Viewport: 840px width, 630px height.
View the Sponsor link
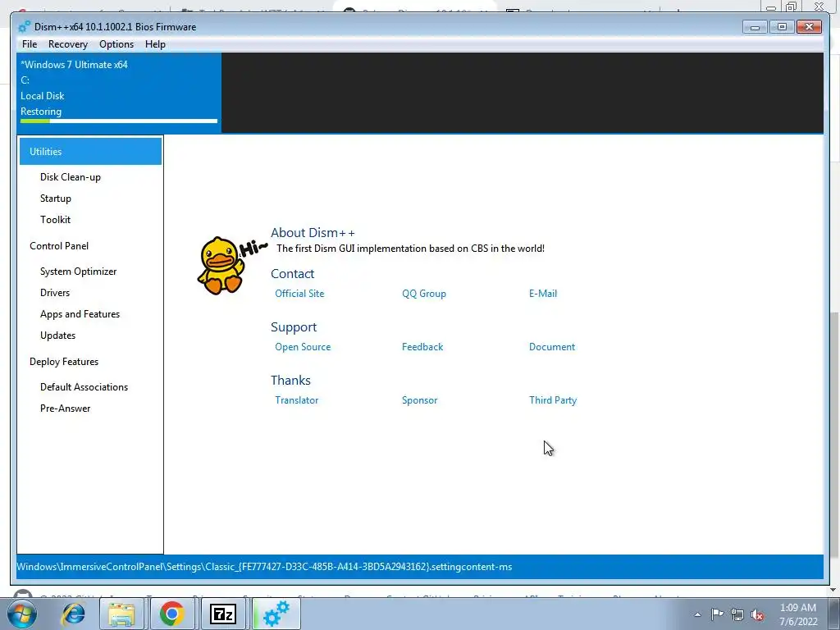click(x=419, y=400)
